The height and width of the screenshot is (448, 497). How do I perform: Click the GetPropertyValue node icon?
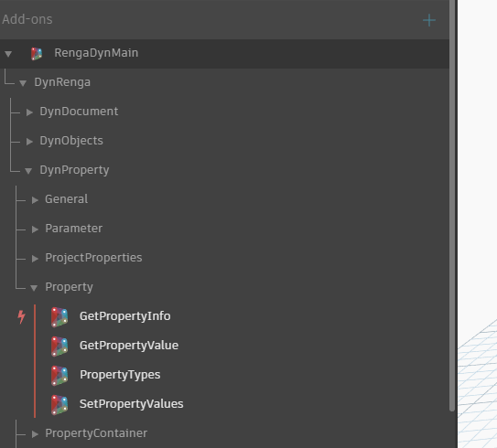click(59, 346)
